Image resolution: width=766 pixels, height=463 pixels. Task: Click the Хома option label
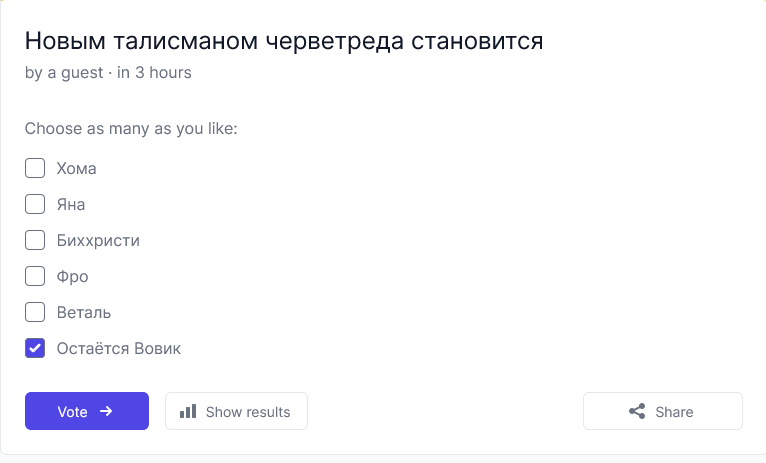tap(76, 168)
